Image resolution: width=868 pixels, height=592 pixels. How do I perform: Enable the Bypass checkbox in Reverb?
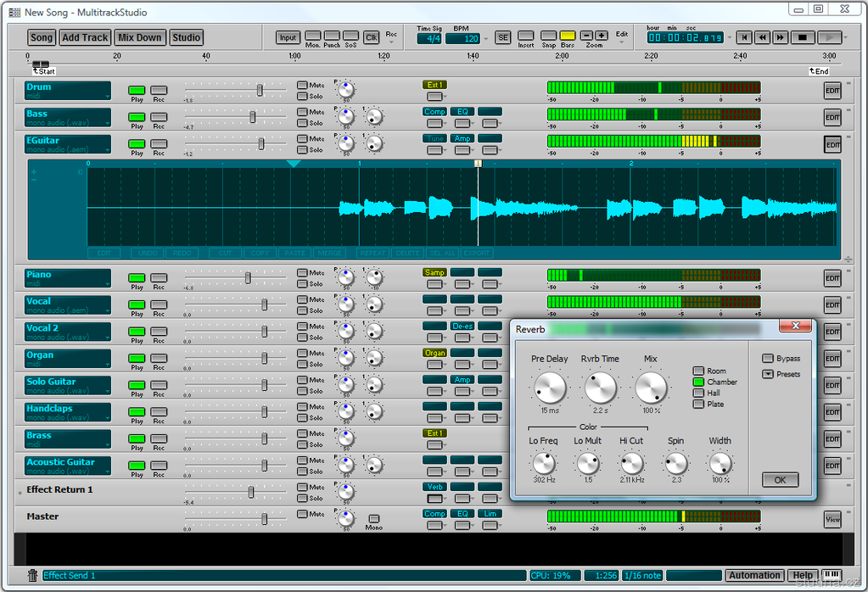coord(767,359)
